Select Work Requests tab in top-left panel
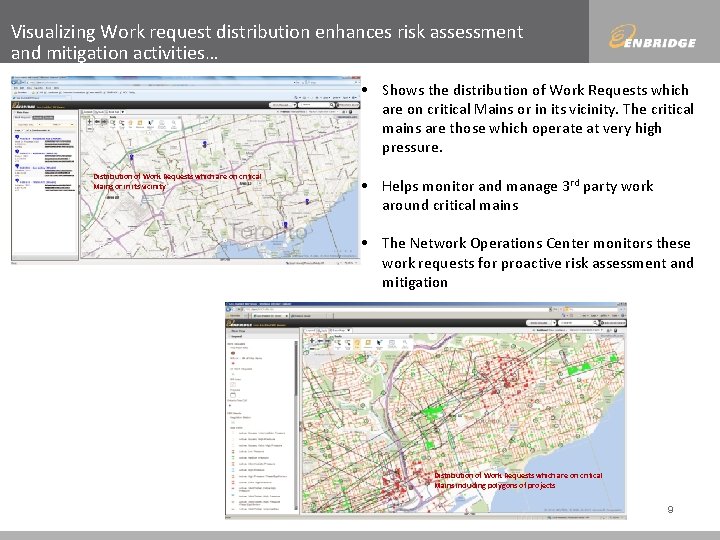Screen dimensions: 720x540 pyautogui.click(x=22, y=118)
